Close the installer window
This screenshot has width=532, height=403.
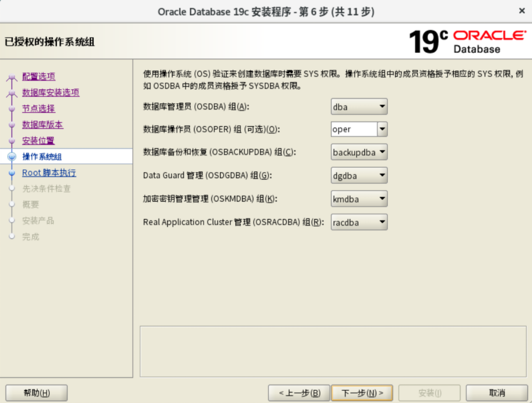(x=522, y=11)
